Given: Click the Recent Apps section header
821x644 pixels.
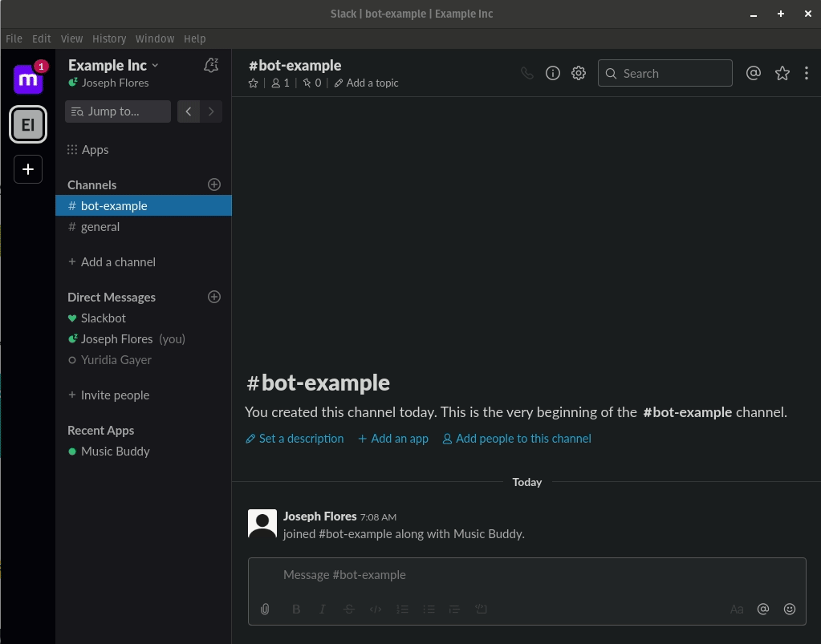Looking at the screenshot, I should [x=100, y=431].
